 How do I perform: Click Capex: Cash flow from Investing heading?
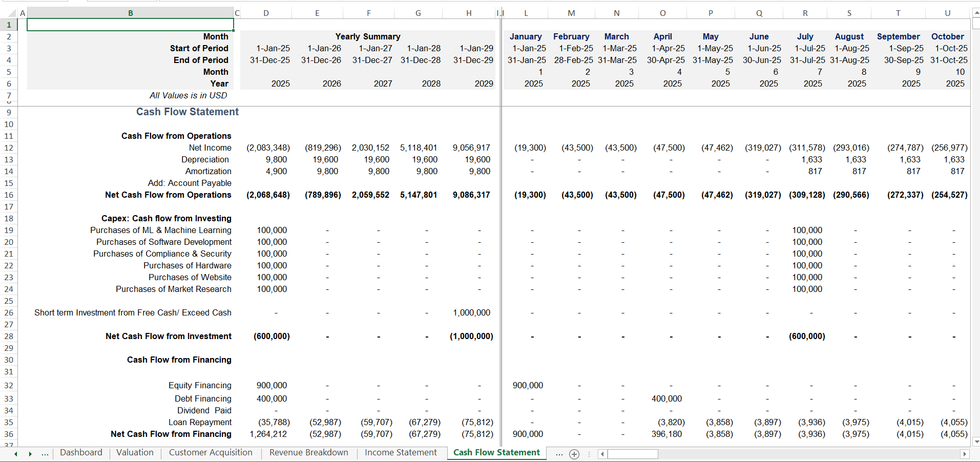pos(166,219)
